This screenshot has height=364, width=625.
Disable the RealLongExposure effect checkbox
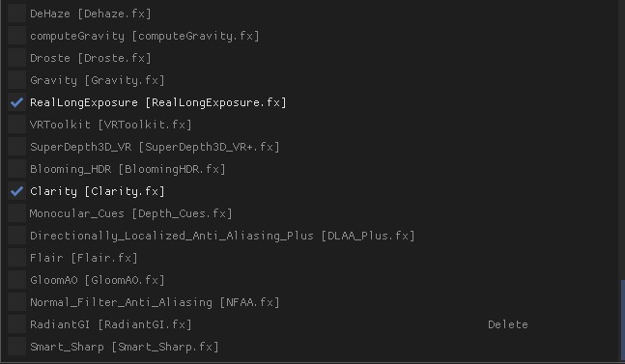pos(16,102)
